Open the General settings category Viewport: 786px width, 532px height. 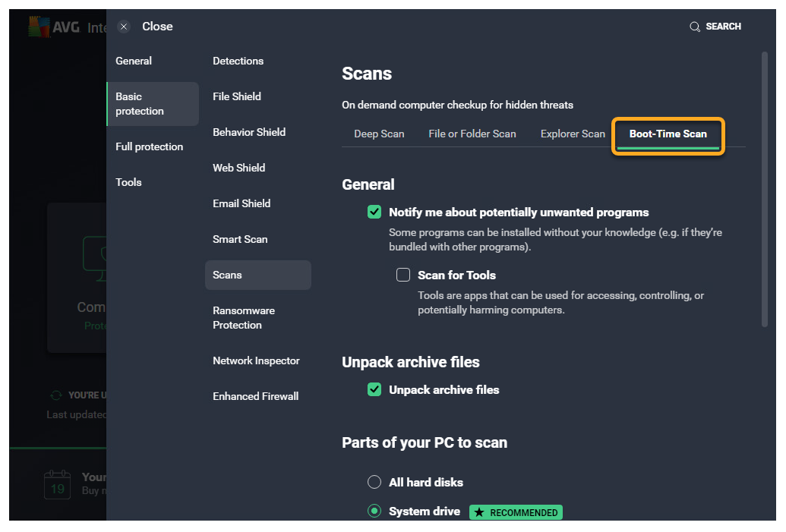coord(134,61)
